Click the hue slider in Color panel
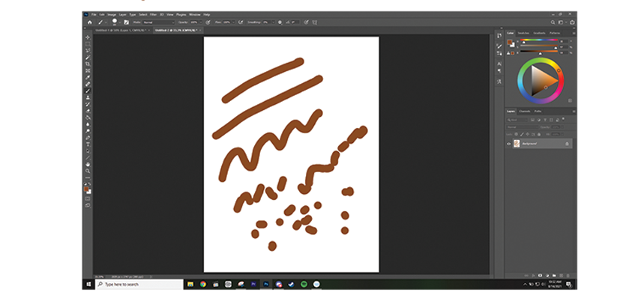 [x=539, y=40]
